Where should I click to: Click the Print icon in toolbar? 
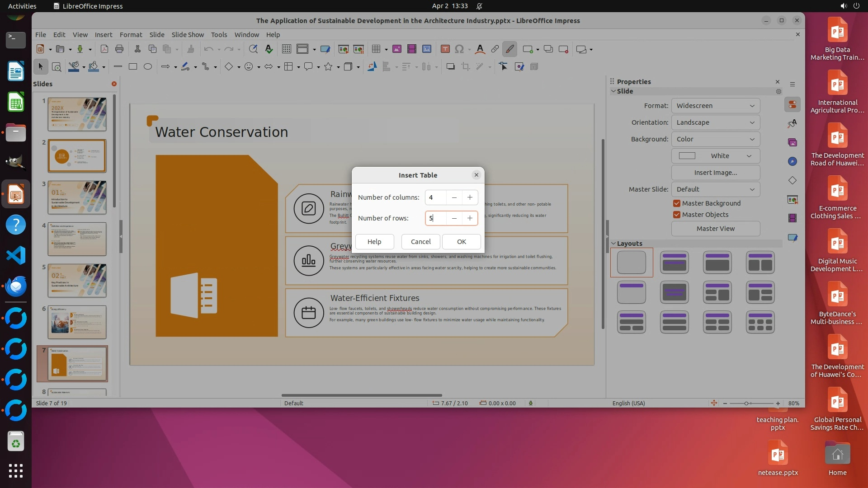coord(119,49)
